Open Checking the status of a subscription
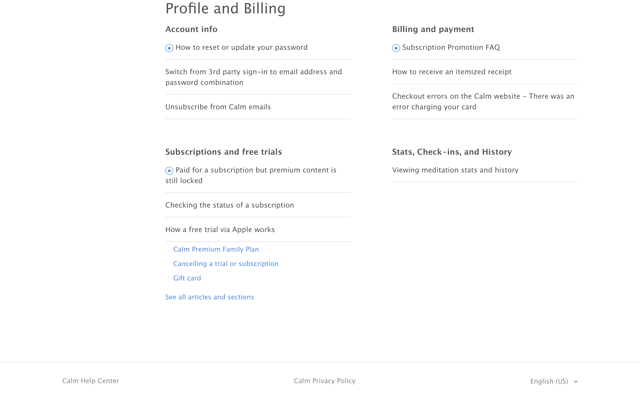 click(x=229, y=205)
